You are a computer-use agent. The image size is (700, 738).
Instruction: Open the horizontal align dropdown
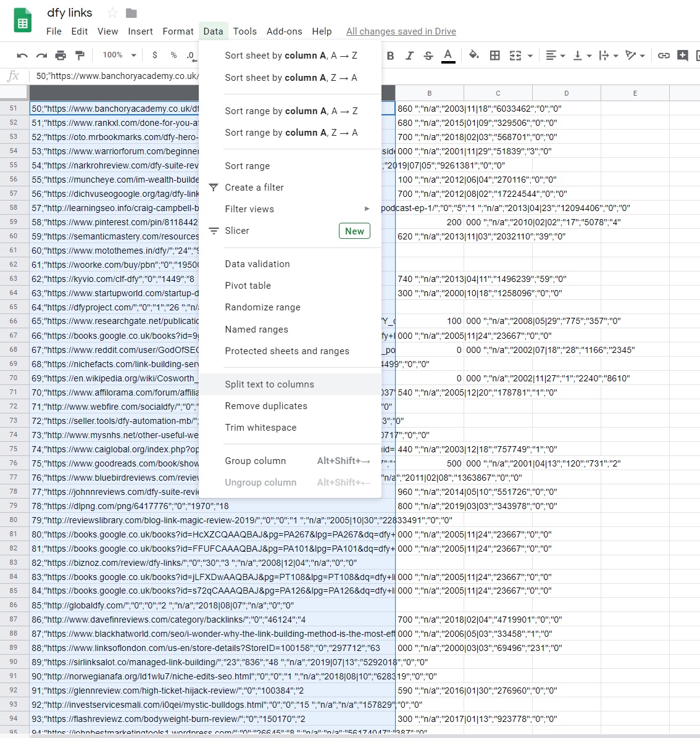click(x=555, y=56)
